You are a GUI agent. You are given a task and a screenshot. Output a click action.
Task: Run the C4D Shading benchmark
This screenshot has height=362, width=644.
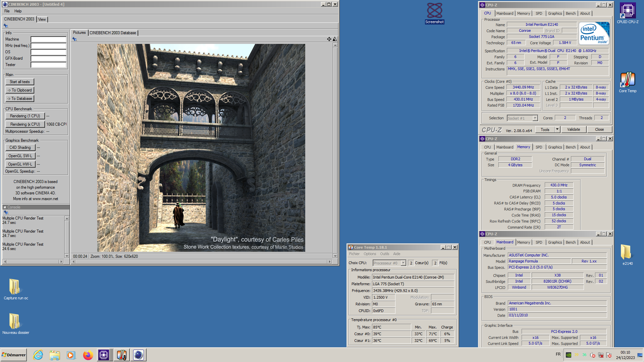tap(20, 147)
